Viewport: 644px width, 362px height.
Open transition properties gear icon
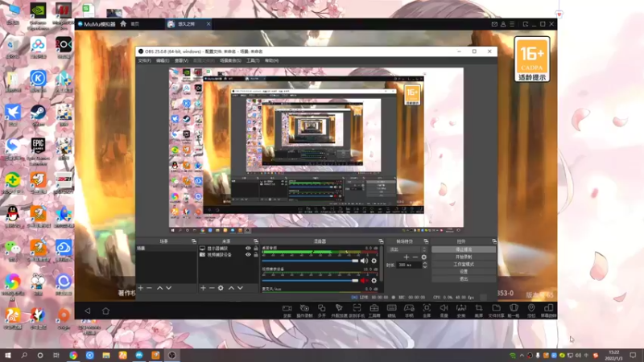[x=424, y=257]
